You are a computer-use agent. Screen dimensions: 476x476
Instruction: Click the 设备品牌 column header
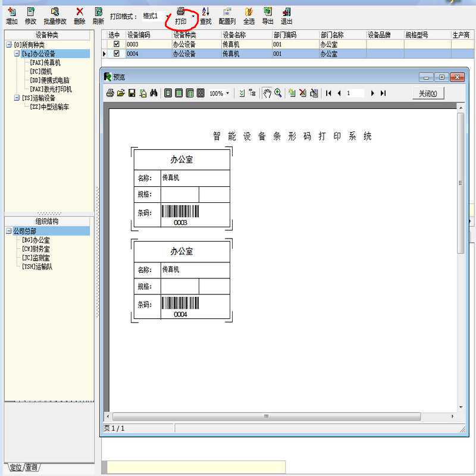pyautogui.click(x=385, y=35)
